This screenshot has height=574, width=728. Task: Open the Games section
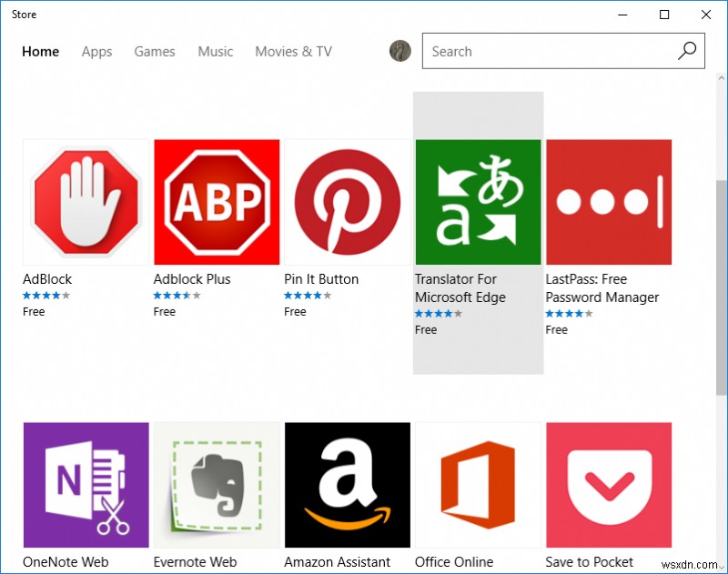(154, 52)
